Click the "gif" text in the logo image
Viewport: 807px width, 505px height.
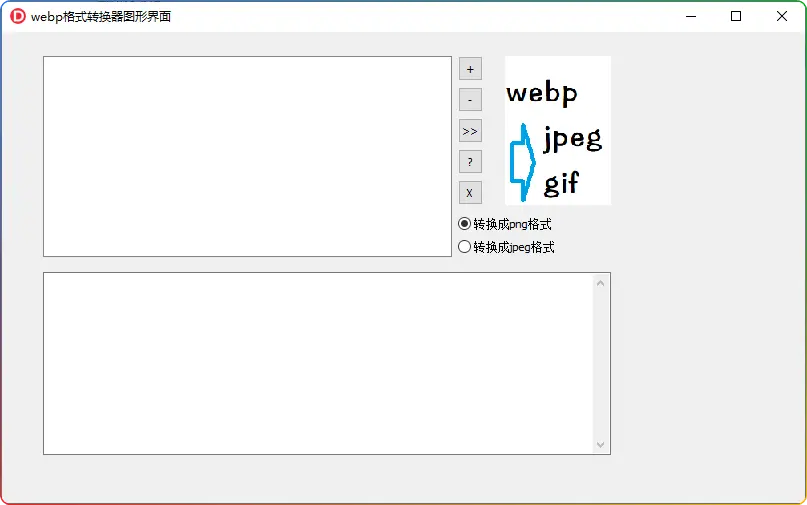click(561, 184)
